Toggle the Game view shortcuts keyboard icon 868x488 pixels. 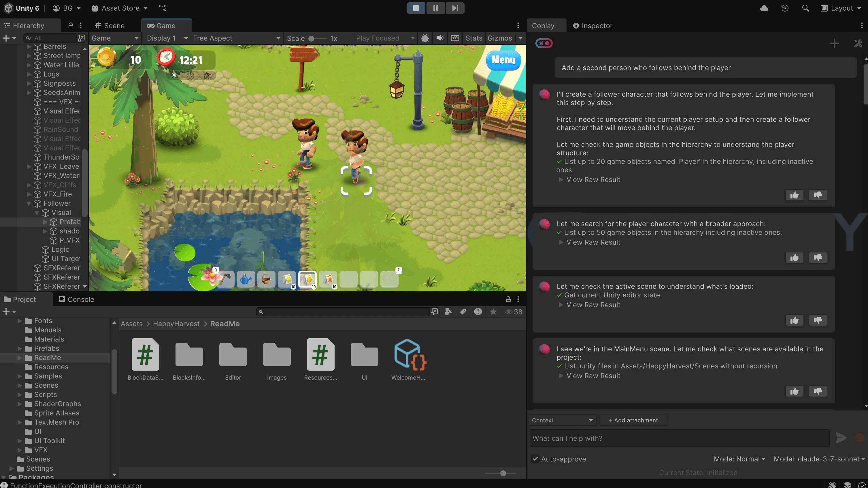coord(455,38)
